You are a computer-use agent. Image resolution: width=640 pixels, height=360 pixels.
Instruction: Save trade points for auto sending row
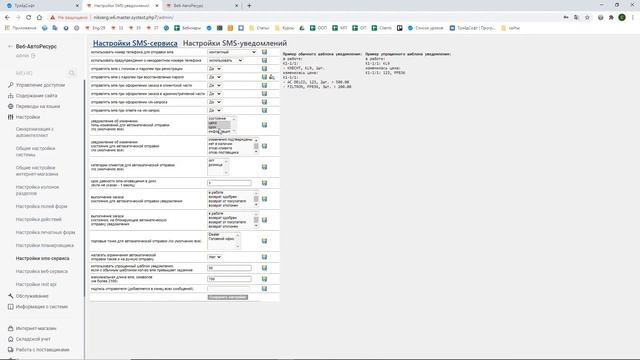click(x=264, y=241)
